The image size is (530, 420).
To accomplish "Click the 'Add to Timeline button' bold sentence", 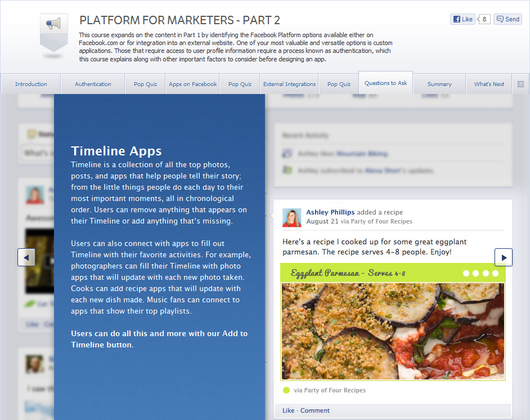I will pyautogui.click(x=159, y=339).
